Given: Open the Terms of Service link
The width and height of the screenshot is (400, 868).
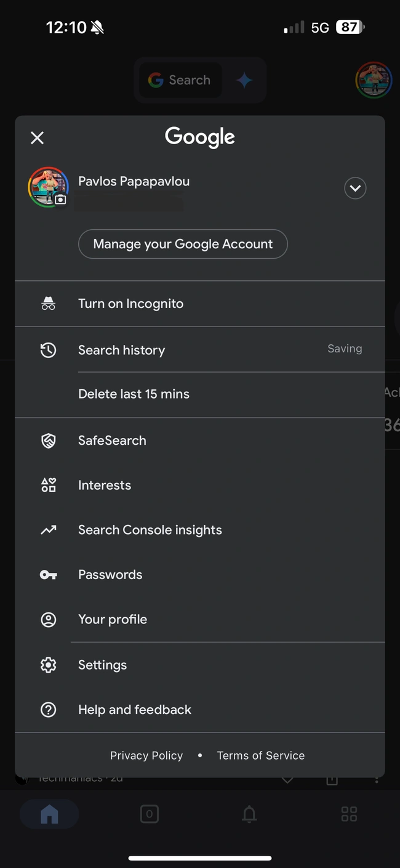Looking at the screenshot, I should click(260, 755).
